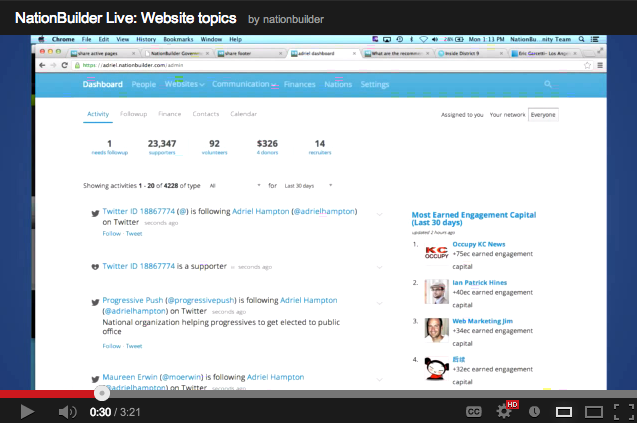637x423 pixels.
Task: Expand Progressive Push activity chevron
Action: (379, 303)
